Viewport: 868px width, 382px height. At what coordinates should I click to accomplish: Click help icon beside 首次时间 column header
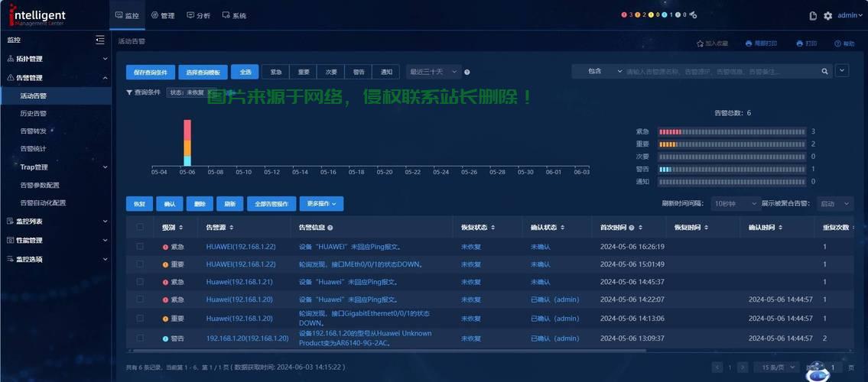point(632,228)
